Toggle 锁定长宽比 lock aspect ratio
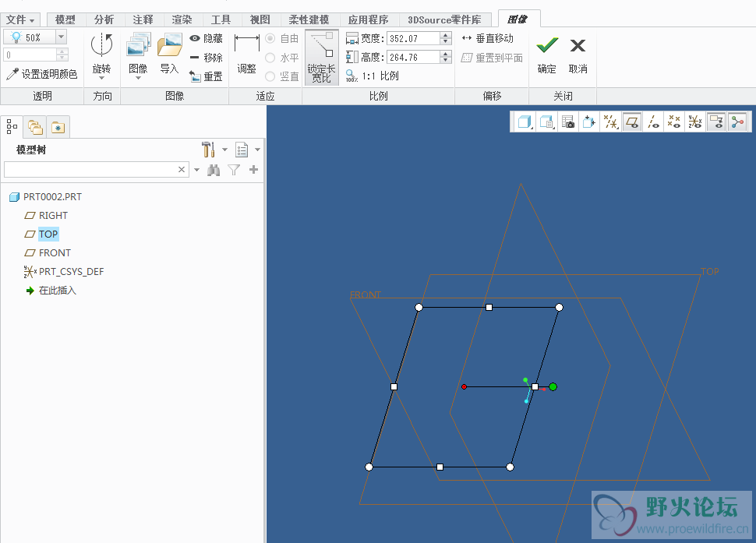The width and height of the screenshot is (756, 543). (x=322, y=58)
